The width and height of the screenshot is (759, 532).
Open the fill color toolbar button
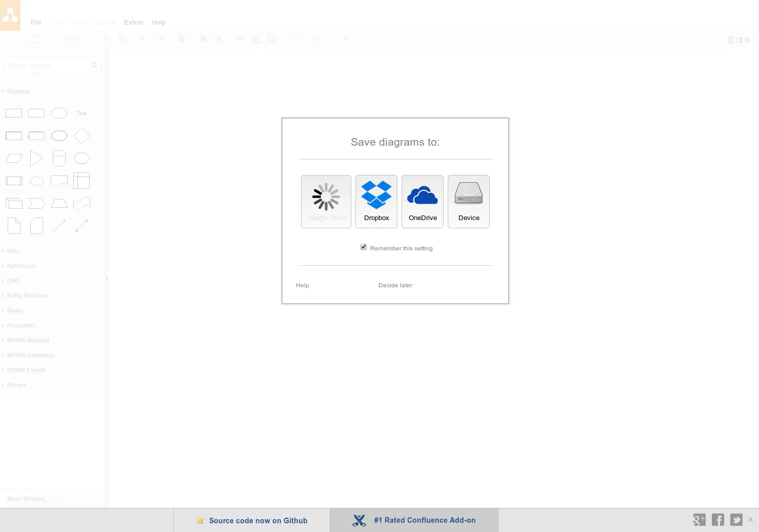click(x=239, y=39)
